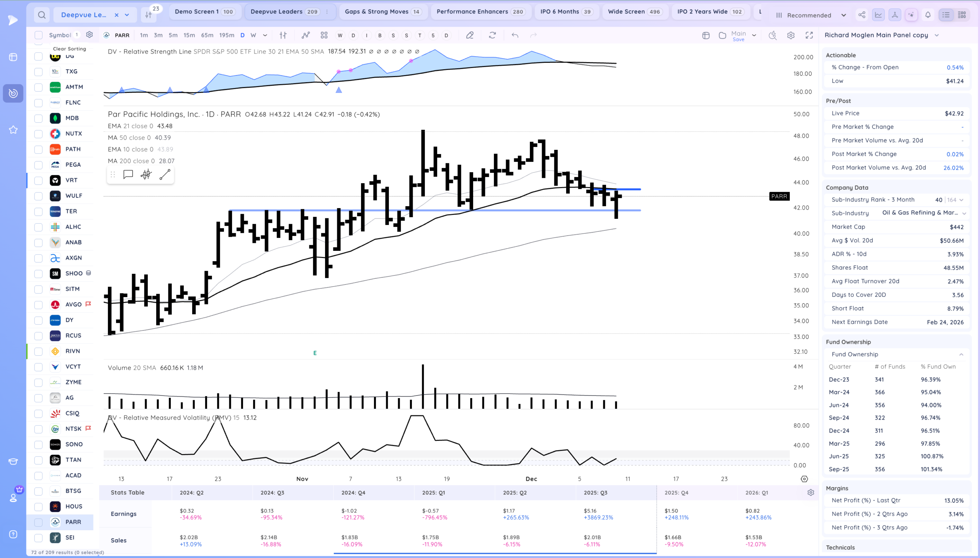Click the search magnifier icon

(x=42, y=15)
